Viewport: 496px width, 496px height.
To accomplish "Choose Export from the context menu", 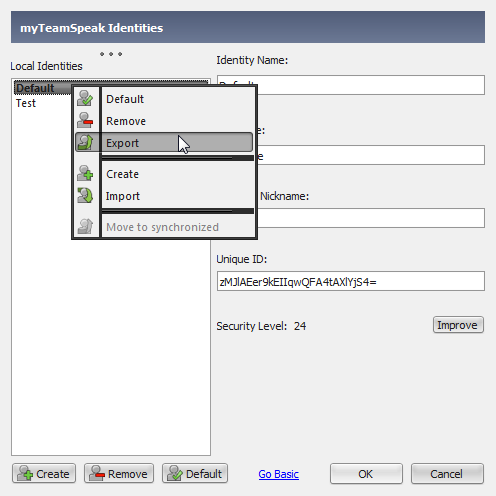I will [164, 143].
